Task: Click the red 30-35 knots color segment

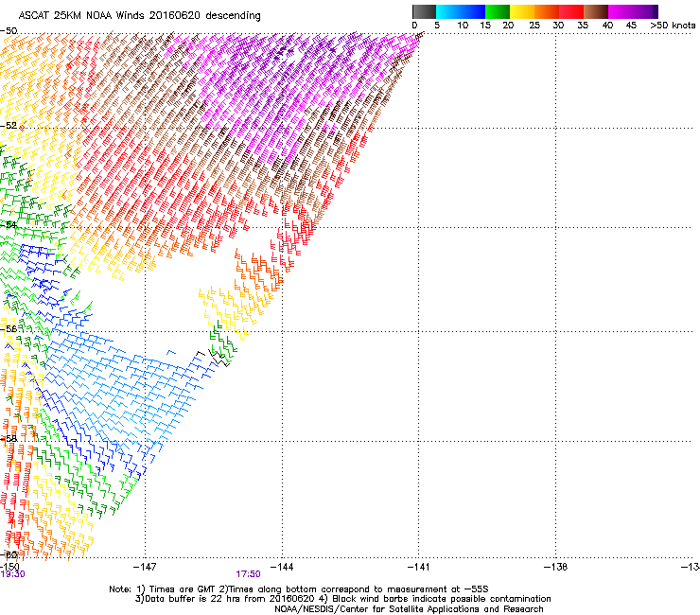Action: tap(571, 11)
